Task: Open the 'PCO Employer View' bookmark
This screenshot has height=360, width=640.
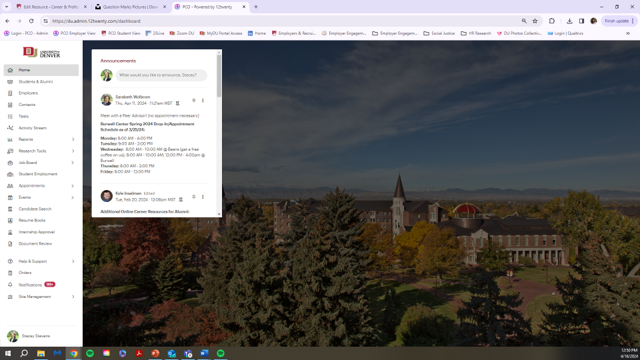Action: click(74, 33)
